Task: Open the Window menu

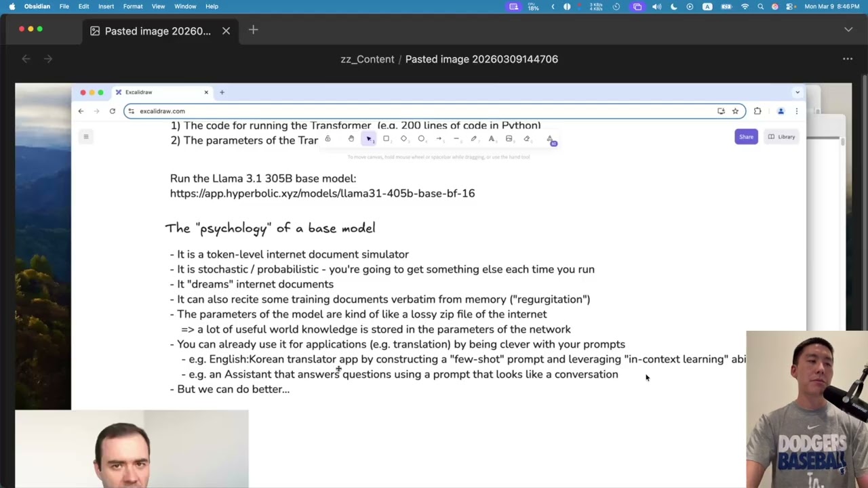Action: click(x=185, y=6)
